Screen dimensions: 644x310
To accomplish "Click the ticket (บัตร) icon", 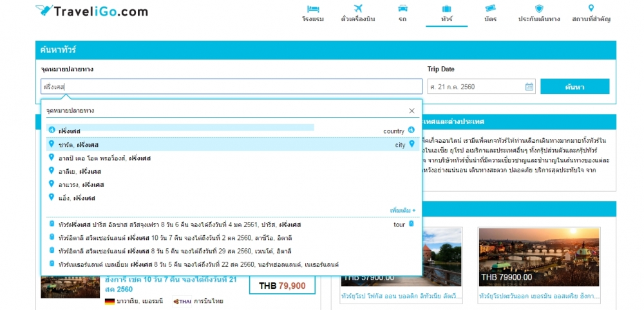I will tap(490, 9).
